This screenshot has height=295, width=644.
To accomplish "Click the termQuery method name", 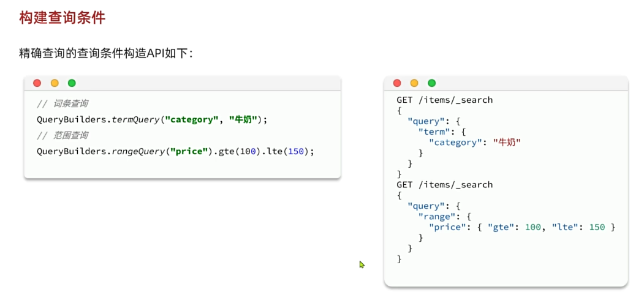I will tap(135, 119).
